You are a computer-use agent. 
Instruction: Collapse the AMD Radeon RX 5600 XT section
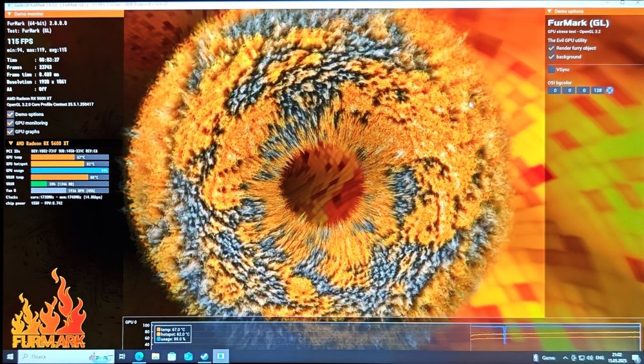[x=10, y=144]
